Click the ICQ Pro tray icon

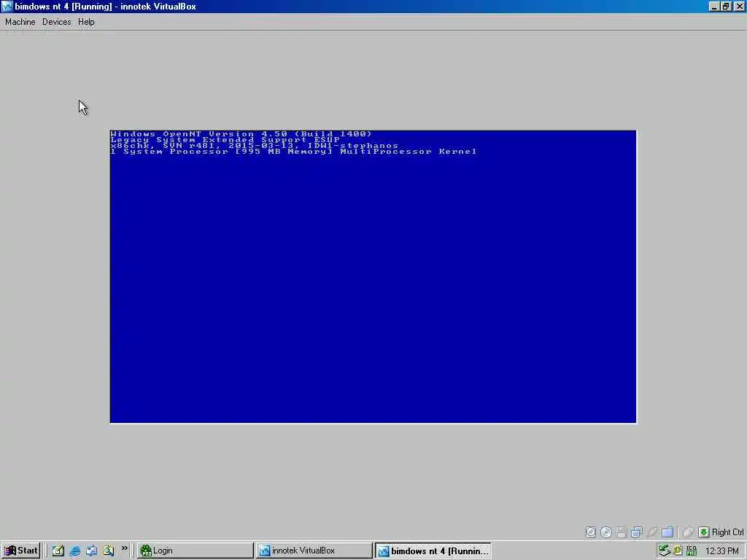[x=692, y=551]
